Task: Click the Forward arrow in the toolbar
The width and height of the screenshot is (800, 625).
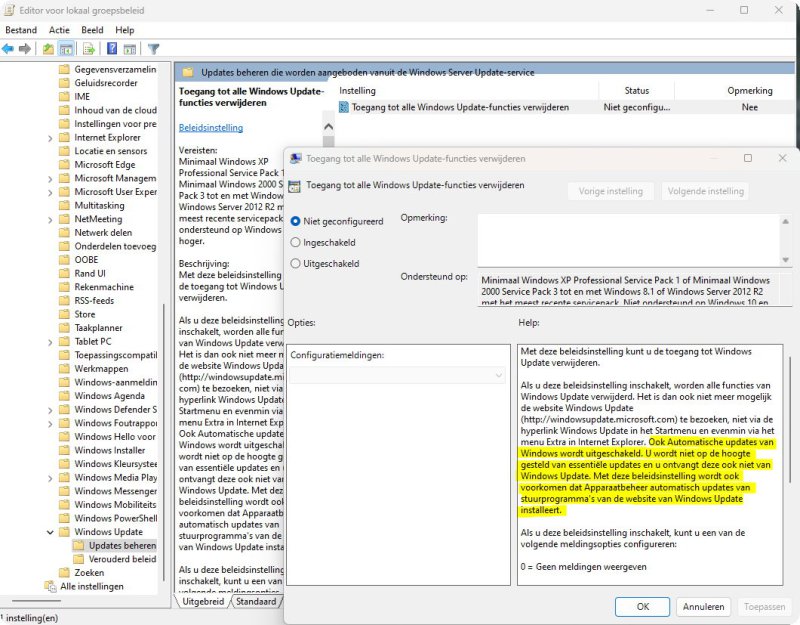Action: [x=24, y=49]
